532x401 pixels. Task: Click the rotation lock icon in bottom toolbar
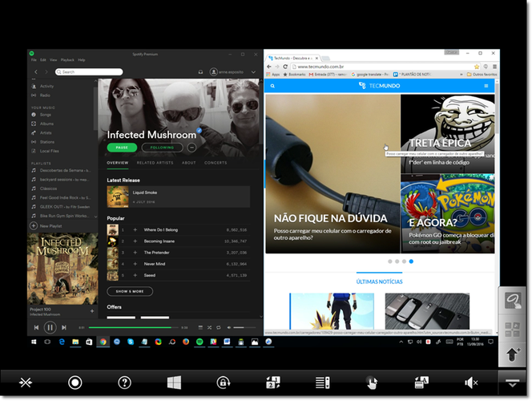coord(224,383)
